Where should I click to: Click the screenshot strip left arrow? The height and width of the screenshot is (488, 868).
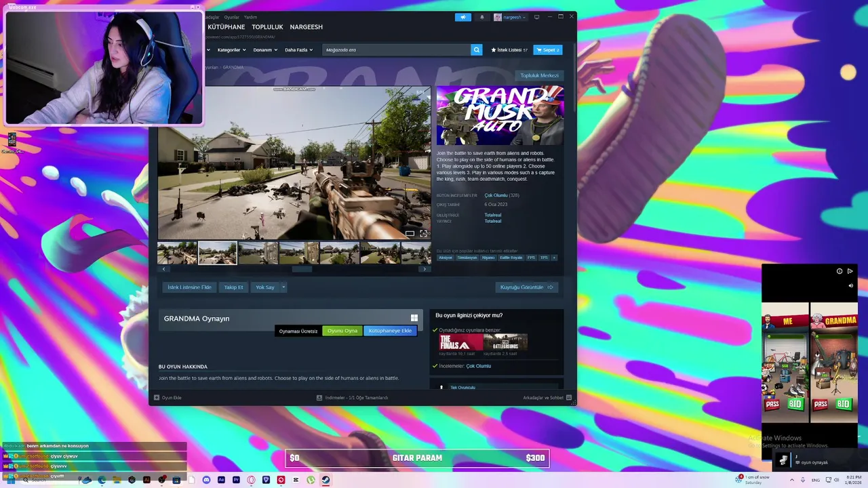tap(163, 269)
